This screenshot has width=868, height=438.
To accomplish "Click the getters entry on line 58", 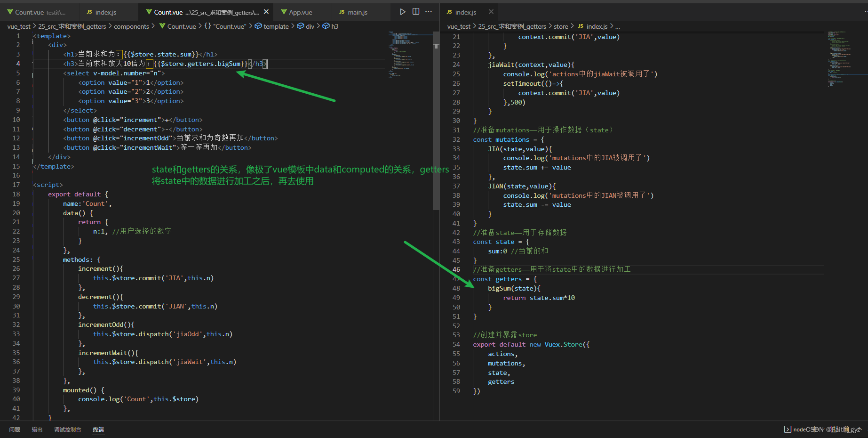I will [x=501, y=381].
